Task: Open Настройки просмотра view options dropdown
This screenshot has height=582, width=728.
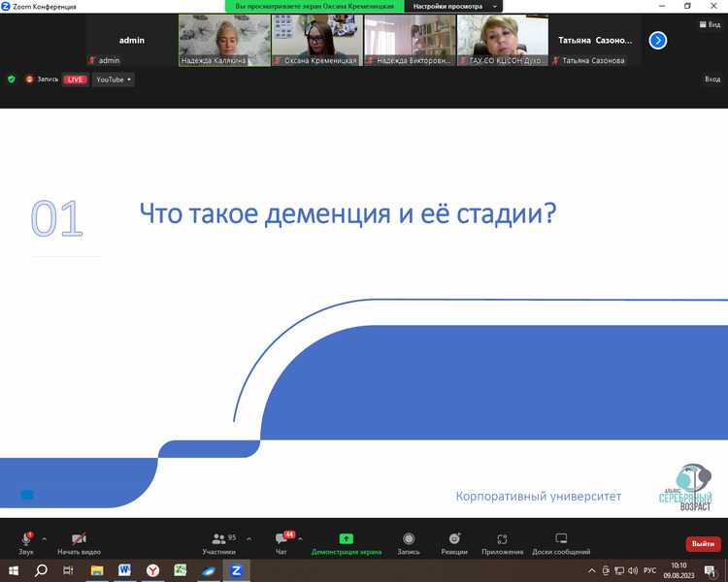Action: 454,6
